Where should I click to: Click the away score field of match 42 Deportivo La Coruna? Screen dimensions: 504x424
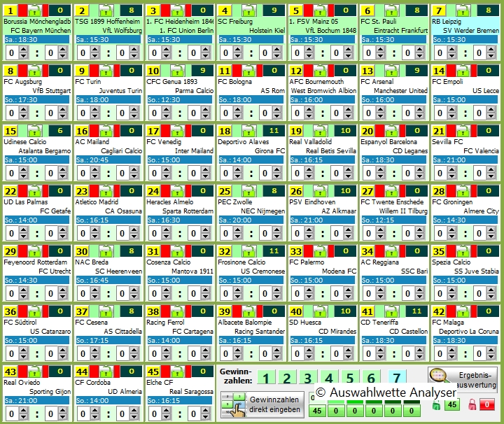pyautogui.click(x=479, y=353)
